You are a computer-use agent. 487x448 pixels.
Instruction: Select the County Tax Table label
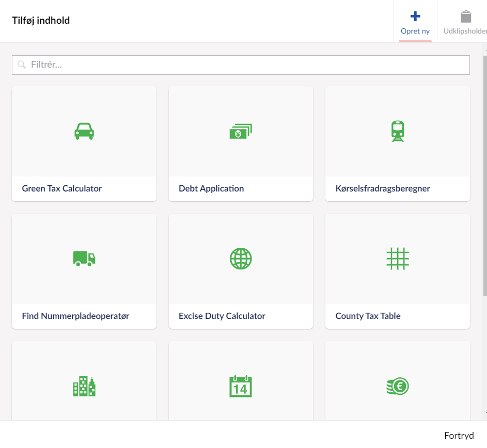point(368,316)
